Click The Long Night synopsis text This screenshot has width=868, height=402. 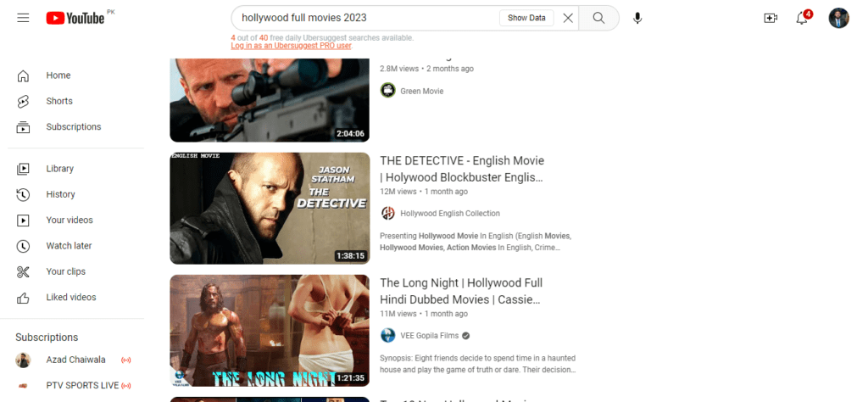click(478, 364)
